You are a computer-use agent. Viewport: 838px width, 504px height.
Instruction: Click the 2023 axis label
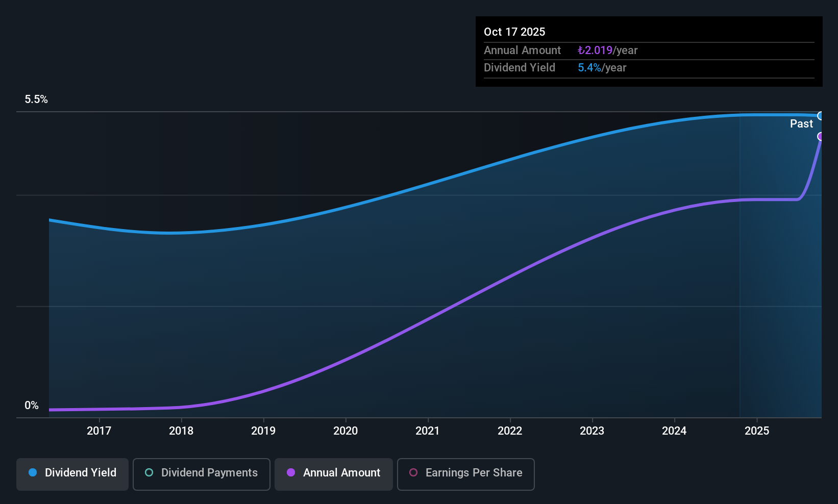[592, 431]
